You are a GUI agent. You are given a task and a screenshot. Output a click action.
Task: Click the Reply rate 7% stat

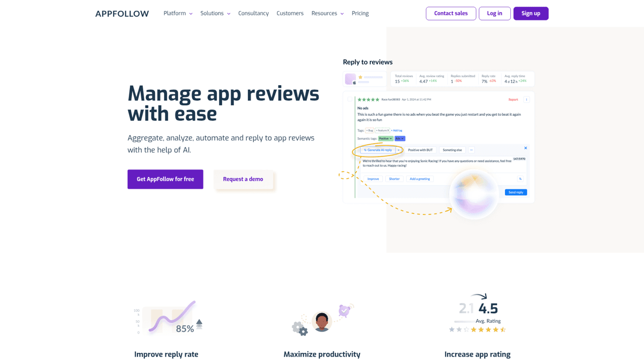point(489,79)
